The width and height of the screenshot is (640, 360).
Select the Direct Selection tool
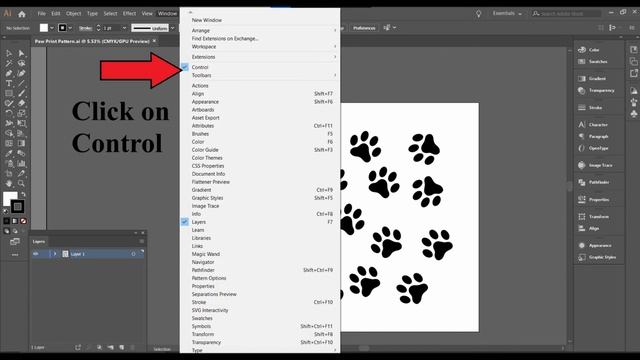pyautogui.click(x=21, y=53)
